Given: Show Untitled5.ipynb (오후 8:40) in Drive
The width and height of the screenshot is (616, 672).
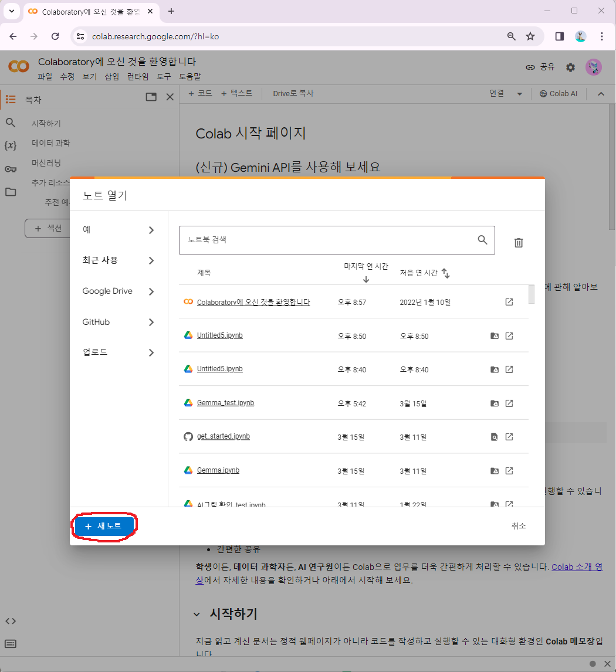Looking at the screenshot, I should [x=494, y=369].
